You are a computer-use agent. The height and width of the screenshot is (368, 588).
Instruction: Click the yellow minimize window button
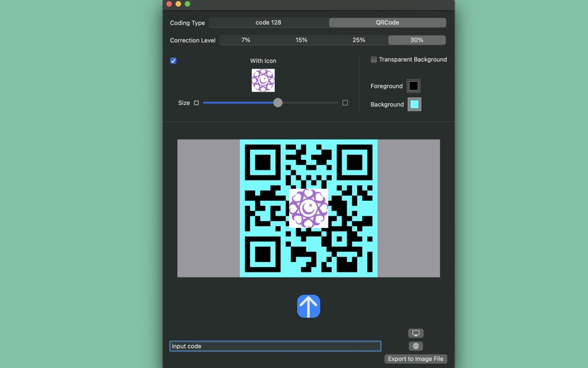[x=178, y=4]
